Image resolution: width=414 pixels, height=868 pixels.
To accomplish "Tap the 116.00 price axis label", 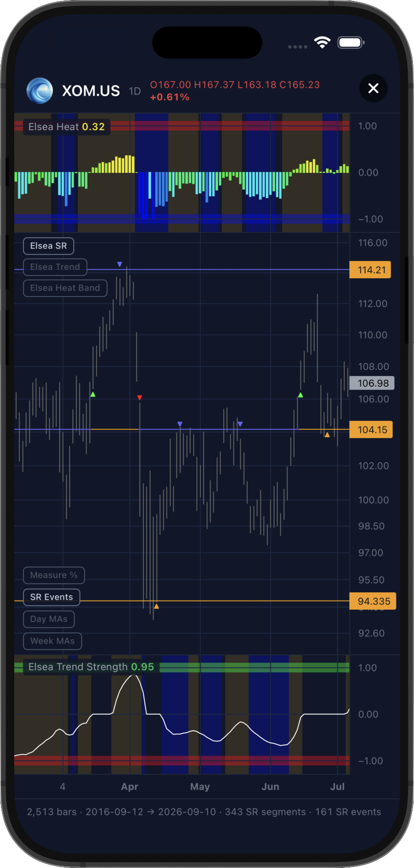I will click(373, 243).
